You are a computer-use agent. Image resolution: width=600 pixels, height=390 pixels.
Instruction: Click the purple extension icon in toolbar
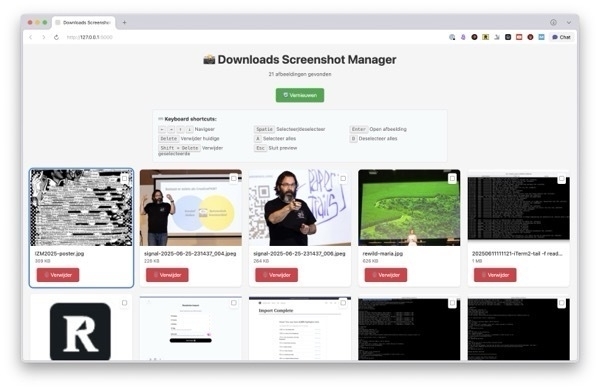463,37
